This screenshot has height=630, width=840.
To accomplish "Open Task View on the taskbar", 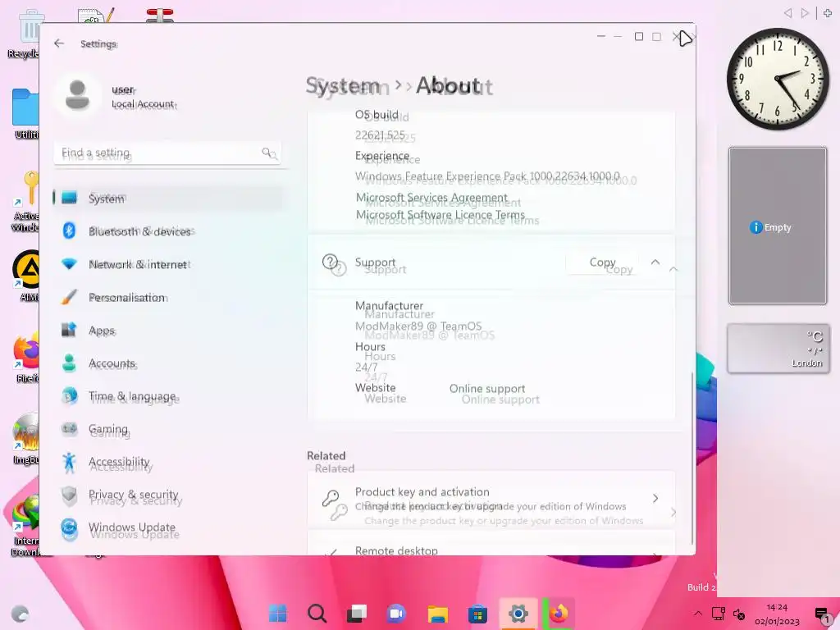I will [x=357, y=614].
